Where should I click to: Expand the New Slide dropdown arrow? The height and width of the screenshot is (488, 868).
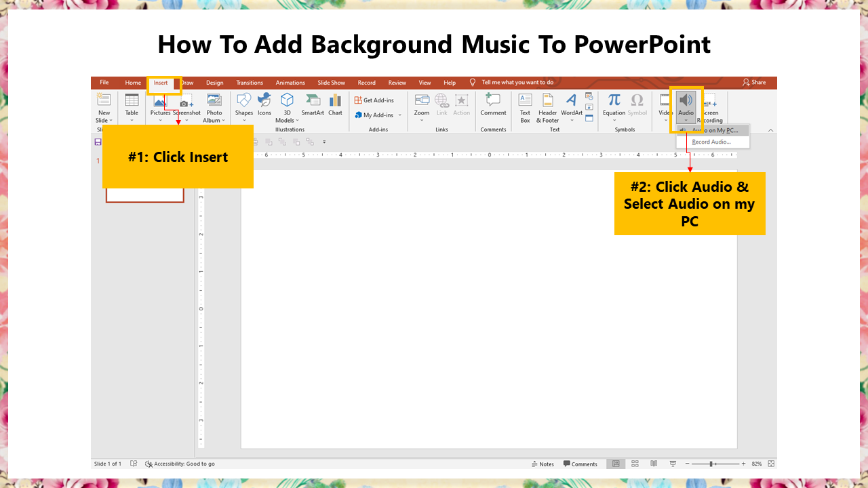(x=110, y=121)
